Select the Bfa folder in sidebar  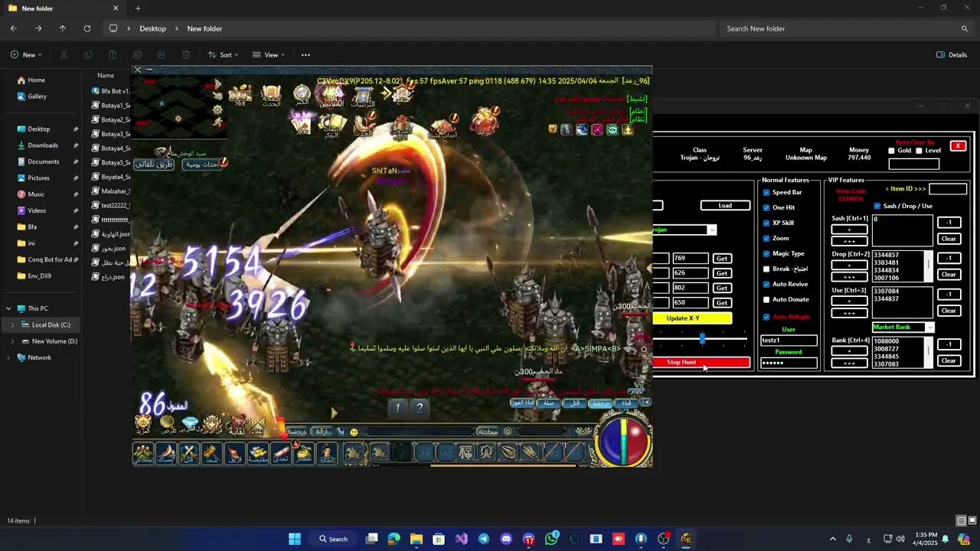(32, 227)
